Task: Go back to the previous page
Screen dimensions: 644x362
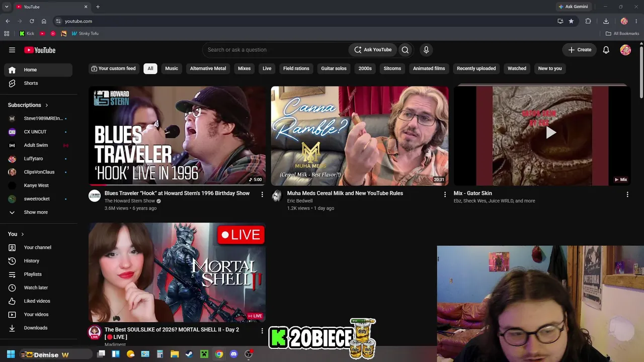Action: [8, 21]
